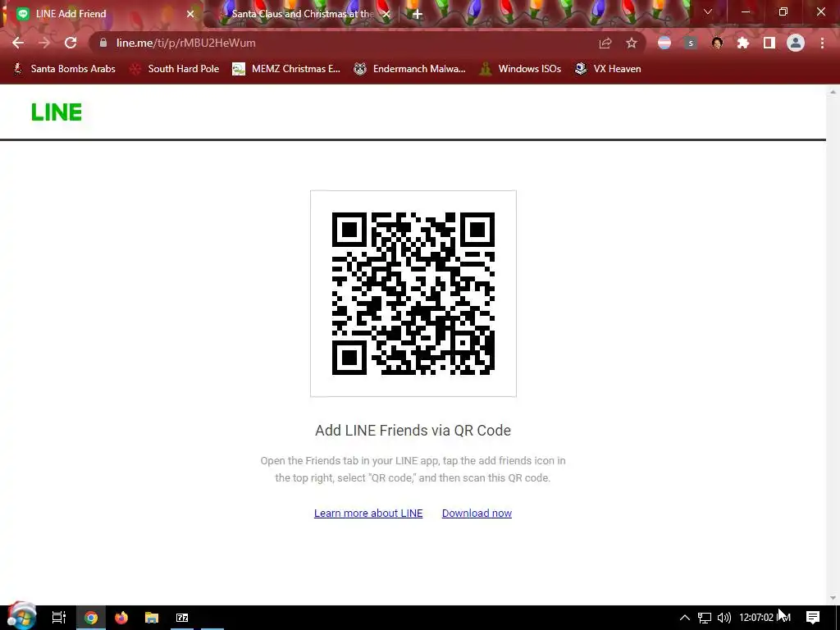The height and width of the screenshot is (630, 840).
Task: Click the Add LINE Friends via QR Code heading
Action: point(413,430)
